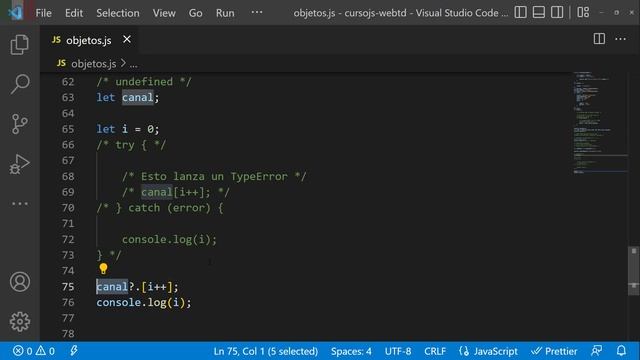Toggle Panel layout button
Screen dimensions: 640x360
point(539,13)
